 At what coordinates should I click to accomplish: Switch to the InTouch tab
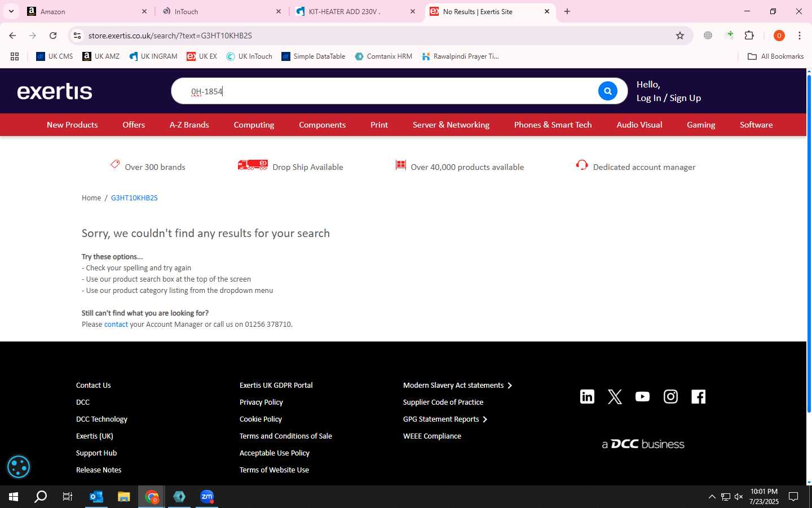pyautogui.click(x=220, y=11)
